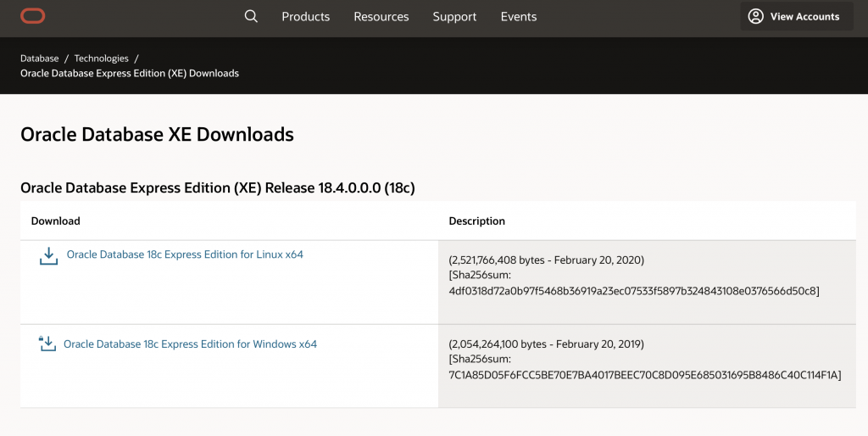The height and width of the screenshot is (436, 868).
Task: Click the Oracle logo in the header
Action: (x=34, y=16)
